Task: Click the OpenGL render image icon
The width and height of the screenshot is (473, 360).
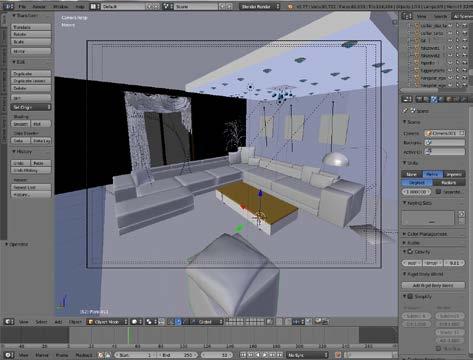Action: click(318, 321)
